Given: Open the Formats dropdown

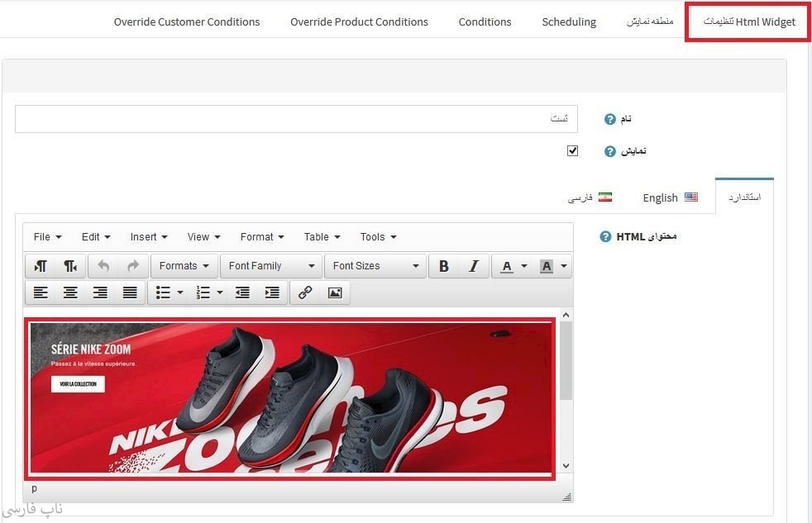Looking at the screenshot, I should 184,266.
